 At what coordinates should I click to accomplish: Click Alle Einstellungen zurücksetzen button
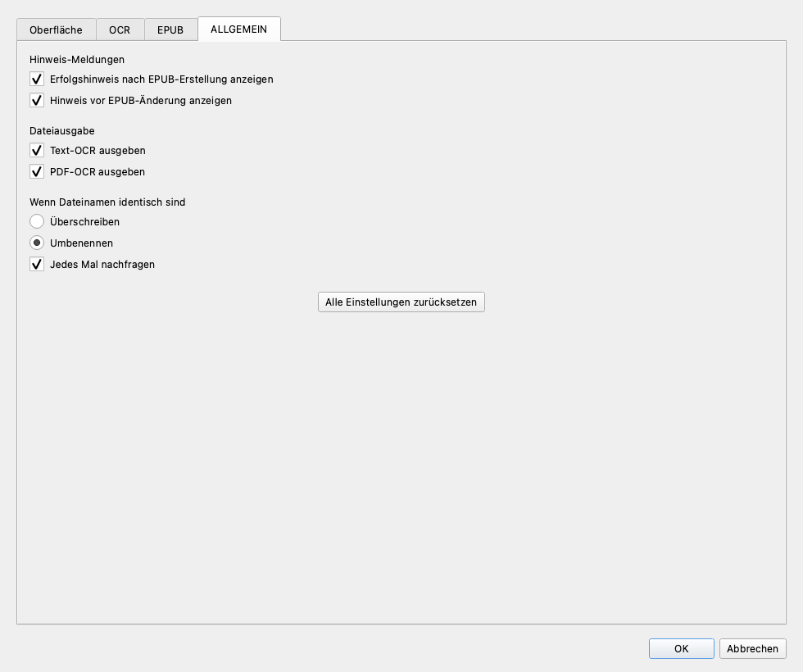pyautogui.click(x=401, y=302)
